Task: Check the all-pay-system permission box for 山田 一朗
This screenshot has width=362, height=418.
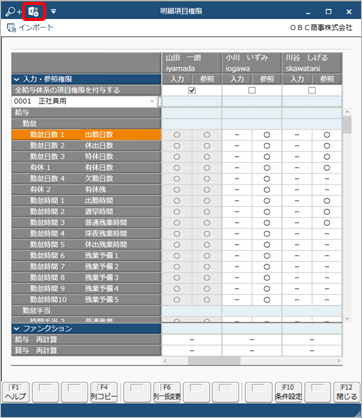Action: pyautogui.click(x=192, y=90)
